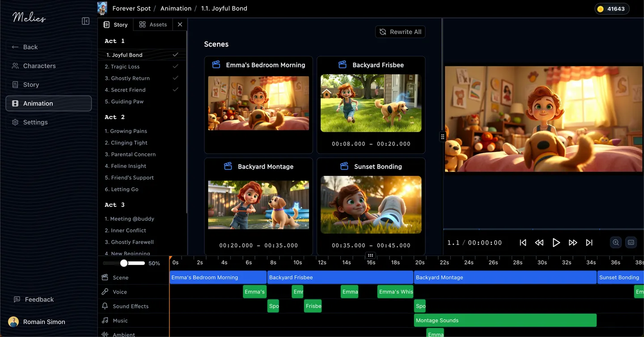The image size is (644, 337).
Task: Click the timeline handle above the ruler
Action: (370, 255)
